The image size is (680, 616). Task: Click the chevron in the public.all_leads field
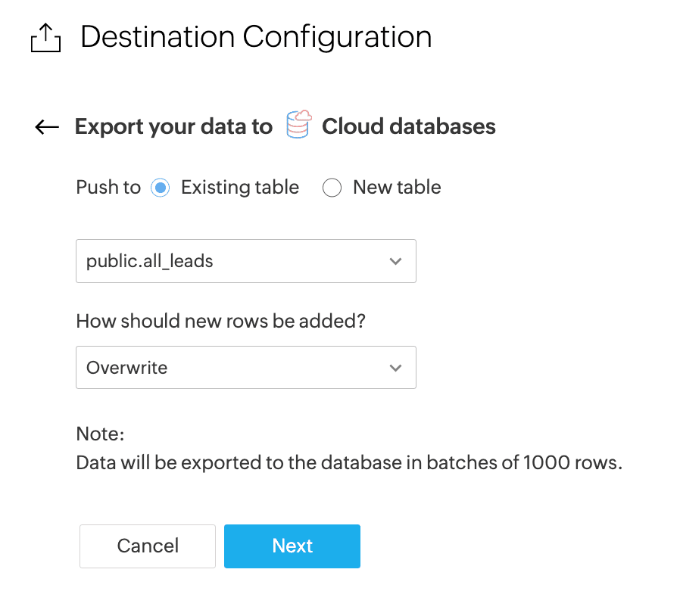coord(395,262)
